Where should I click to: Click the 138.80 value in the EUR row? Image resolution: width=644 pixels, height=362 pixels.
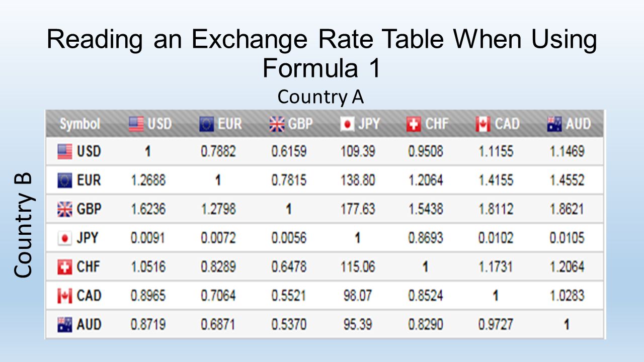click(358, 180)
